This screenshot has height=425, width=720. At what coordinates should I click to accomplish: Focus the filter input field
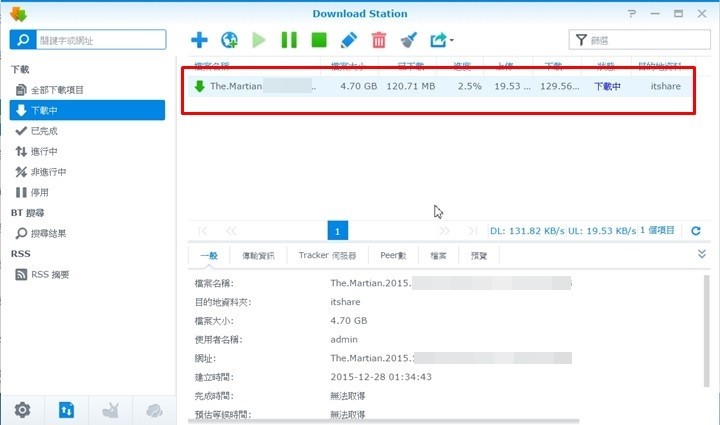pos(640,40)
